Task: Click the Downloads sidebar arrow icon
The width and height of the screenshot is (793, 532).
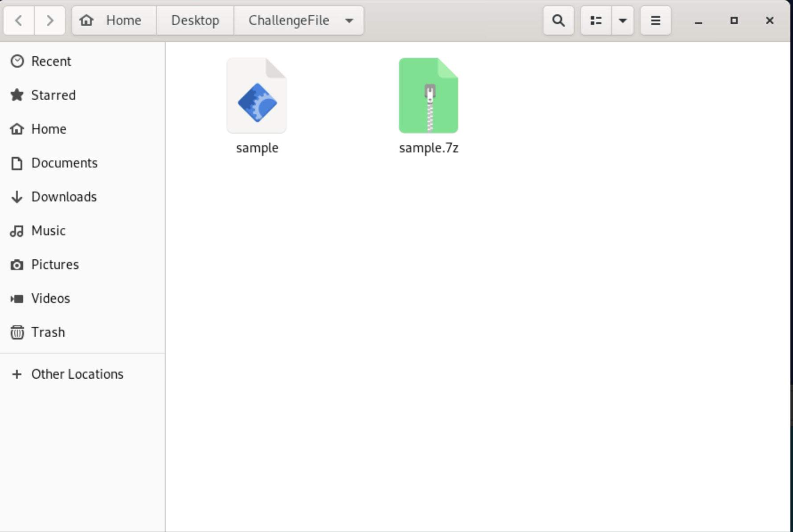Action: pyautogui.click(x=17, y=197)
